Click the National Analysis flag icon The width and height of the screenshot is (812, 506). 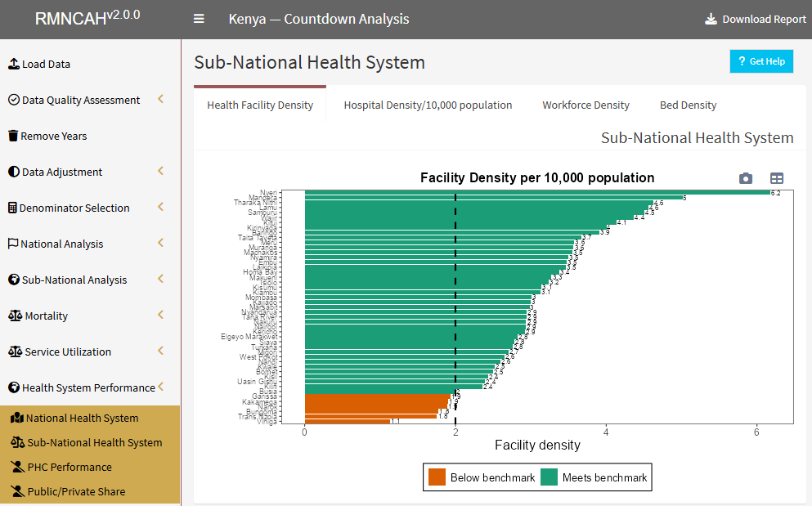coord(13,244)
